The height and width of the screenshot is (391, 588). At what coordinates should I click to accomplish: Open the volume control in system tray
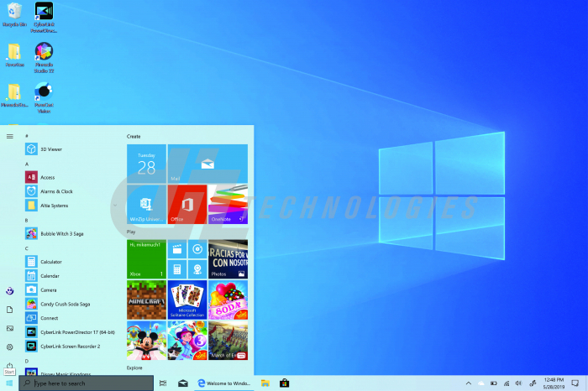pos(519,383)
